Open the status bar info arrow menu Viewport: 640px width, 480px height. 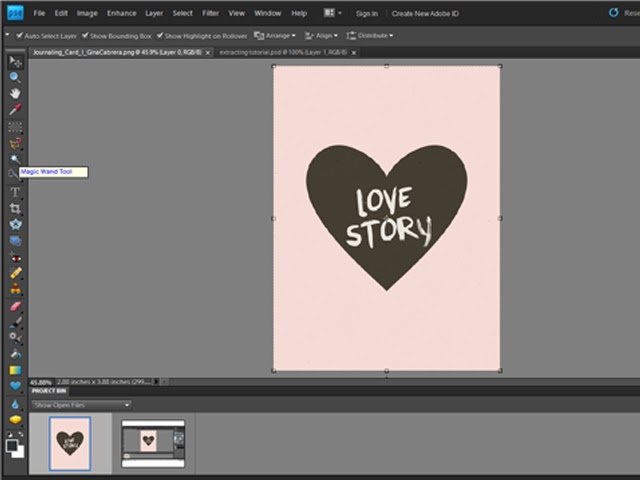pyautogui.click(x=156, y=382)
